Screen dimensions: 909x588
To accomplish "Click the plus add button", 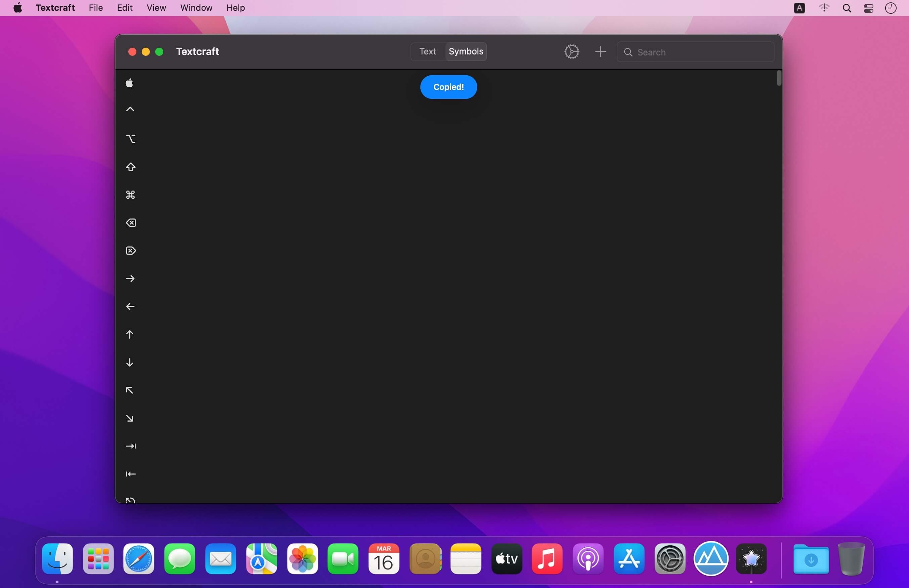I will click(x=600, y=51).
